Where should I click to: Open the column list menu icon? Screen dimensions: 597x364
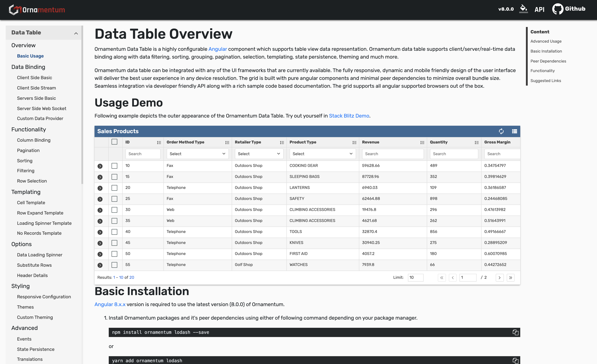tap(514, 131)
